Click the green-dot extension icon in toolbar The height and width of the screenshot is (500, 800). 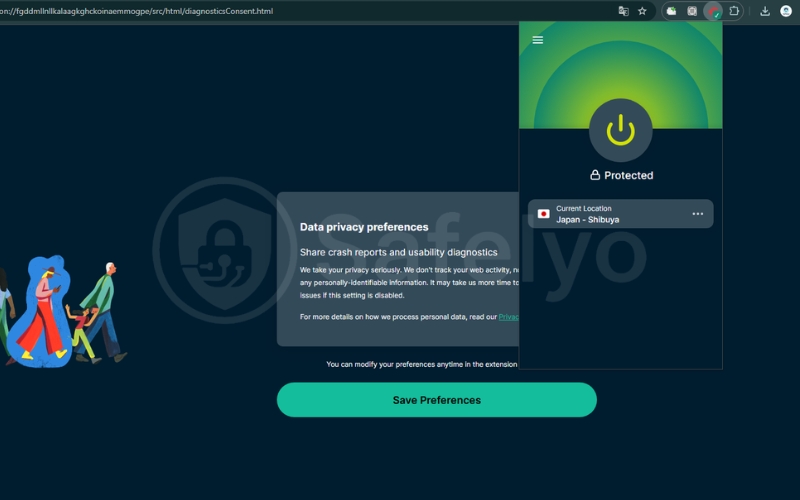click(x=671, y=11)
